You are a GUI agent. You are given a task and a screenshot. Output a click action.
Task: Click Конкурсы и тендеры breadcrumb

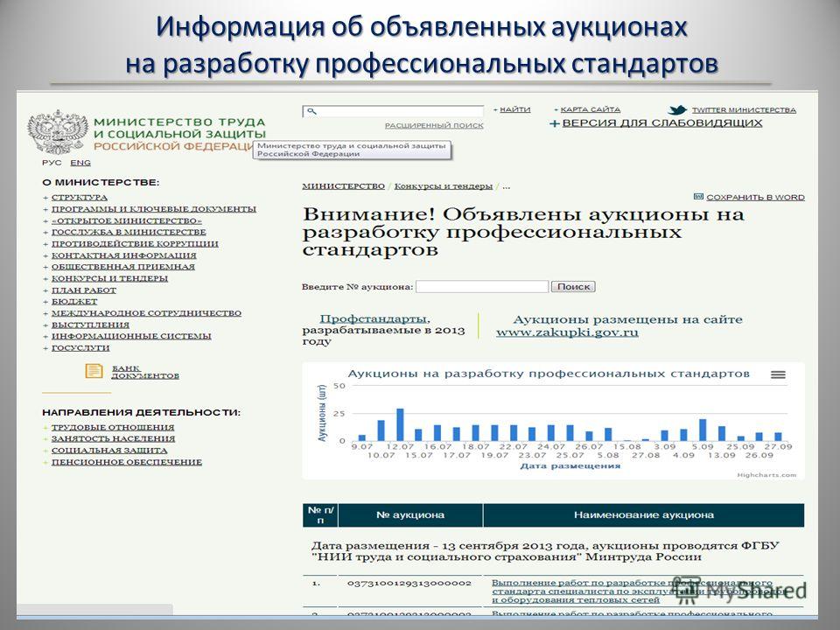click(x=444, y=185)
